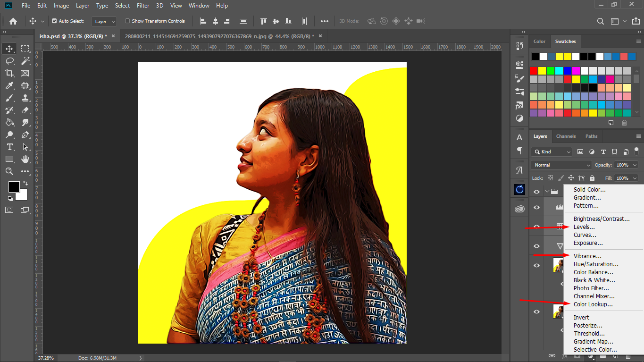The height and width of the screenshot is (362, 644).
Task: Open the Normal blend mode dropdown
Action: click(x=561, y=165)
